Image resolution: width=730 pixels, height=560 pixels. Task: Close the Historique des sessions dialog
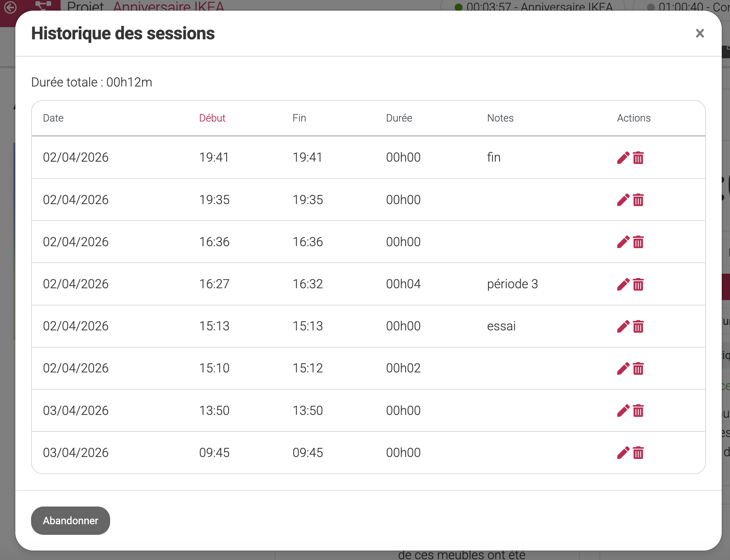click(x=700, y=33)
